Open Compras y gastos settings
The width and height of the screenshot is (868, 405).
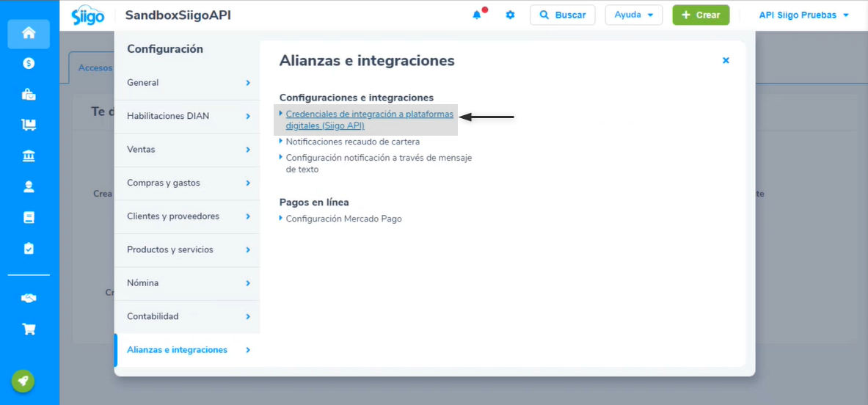pos(187,183)
